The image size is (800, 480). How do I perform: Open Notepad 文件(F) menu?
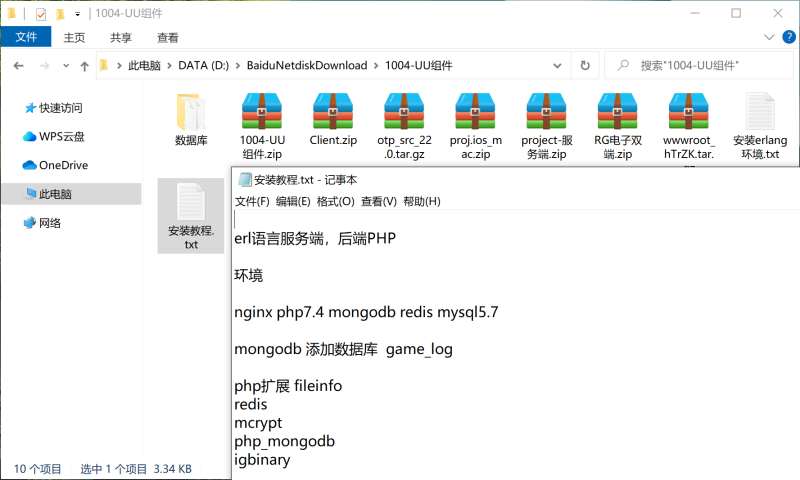tap(252, 201)
